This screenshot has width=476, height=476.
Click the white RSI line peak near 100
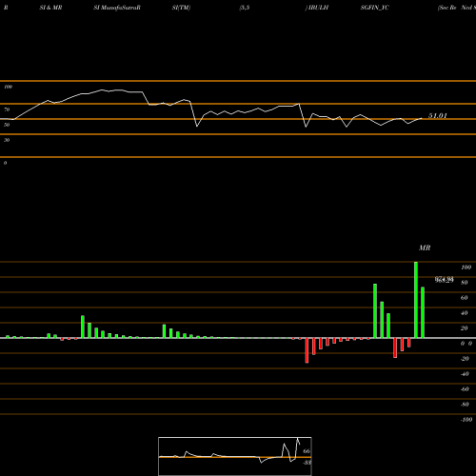pyautogui.click(x=102, y=89)
